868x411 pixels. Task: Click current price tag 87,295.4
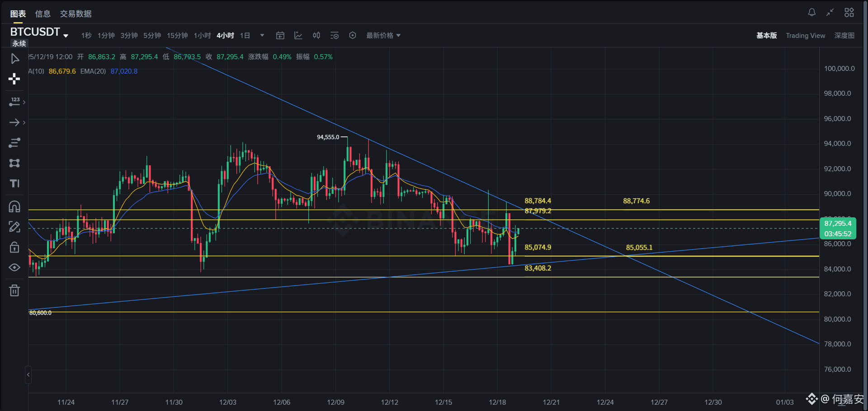pos(838,224)
